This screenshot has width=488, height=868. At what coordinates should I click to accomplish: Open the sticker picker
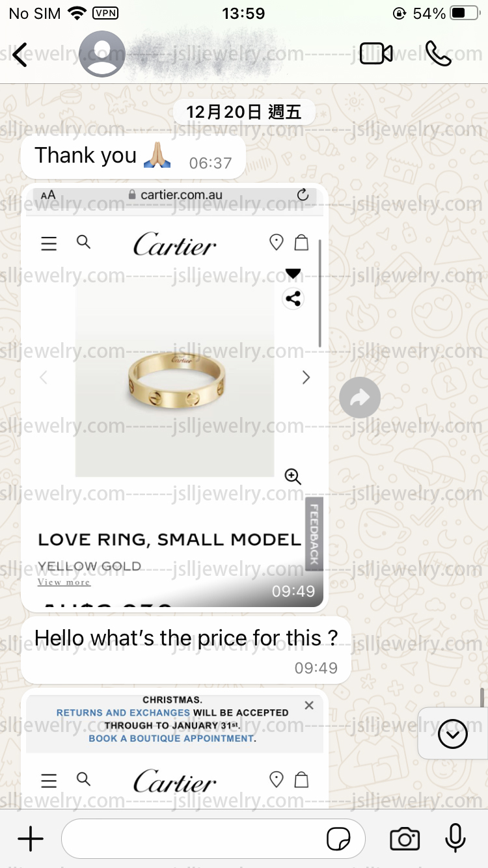click(338, 839)
